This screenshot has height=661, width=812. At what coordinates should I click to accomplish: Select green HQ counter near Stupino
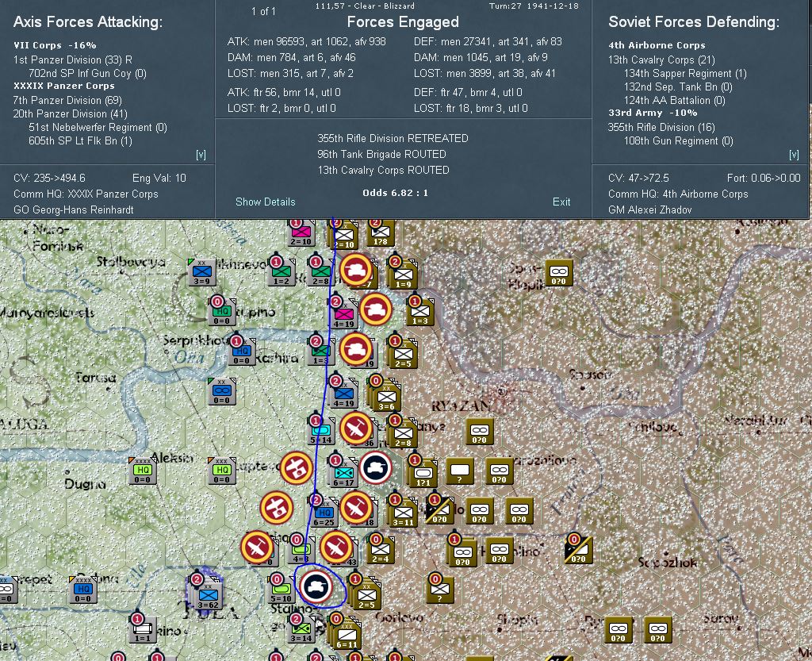(222, 313)
